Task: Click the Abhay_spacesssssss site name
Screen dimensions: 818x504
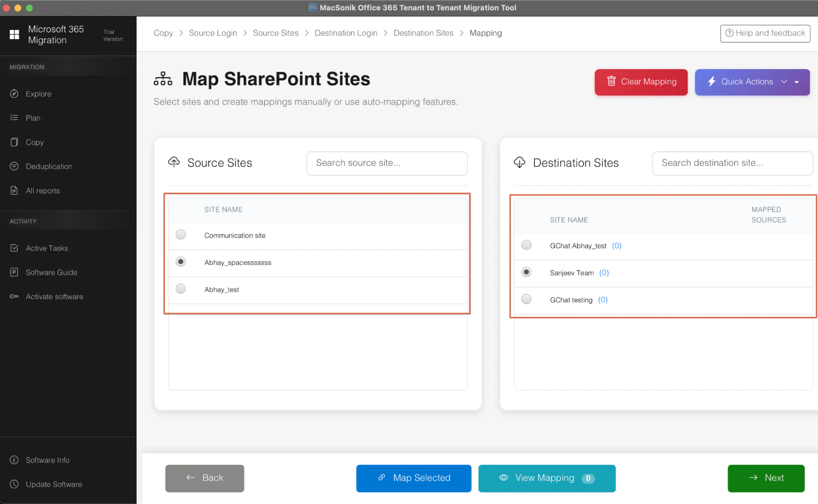Action: [238, 262]
